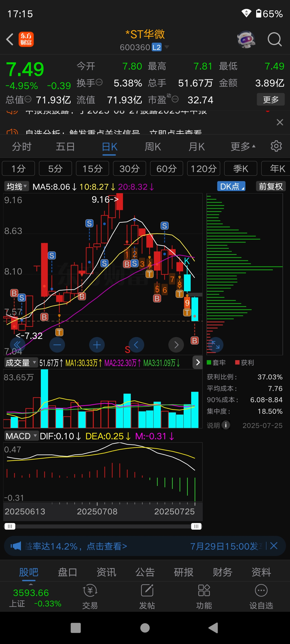Open the 均线 indicator dropdown
Screen dimensions: 290x644
(x=17, y=186)
